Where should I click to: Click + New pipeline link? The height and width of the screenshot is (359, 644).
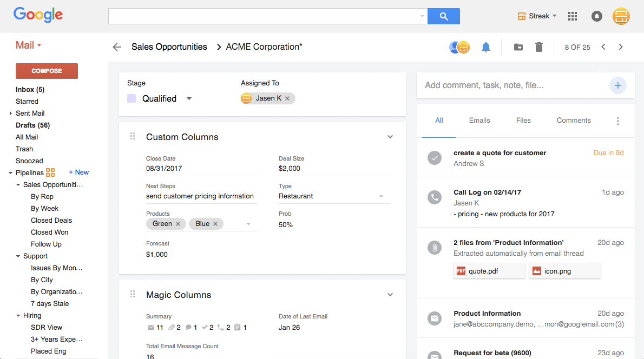point(79,172)
